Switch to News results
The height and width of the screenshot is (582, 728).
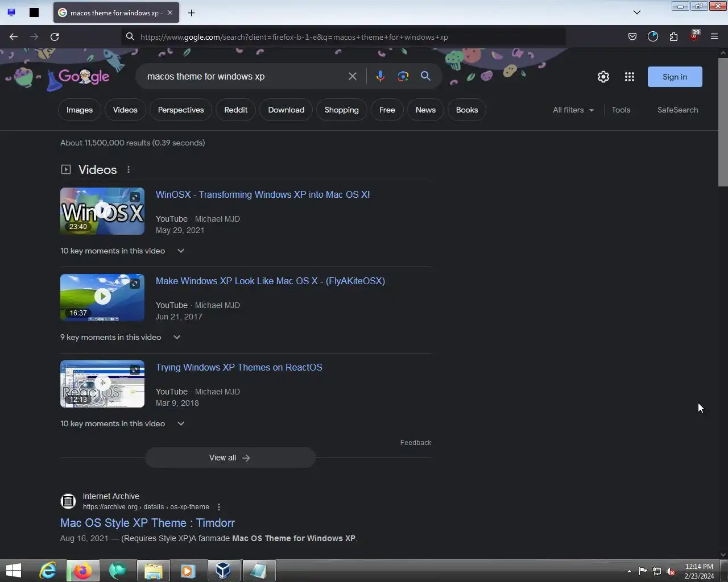pyautogui.click(x=425, y=110)
